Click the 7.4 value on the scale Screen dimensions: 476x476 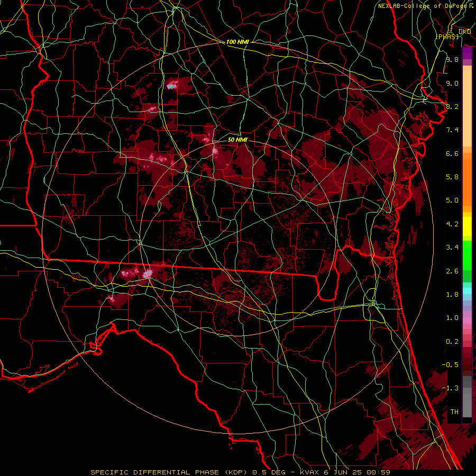pos(452,130)
